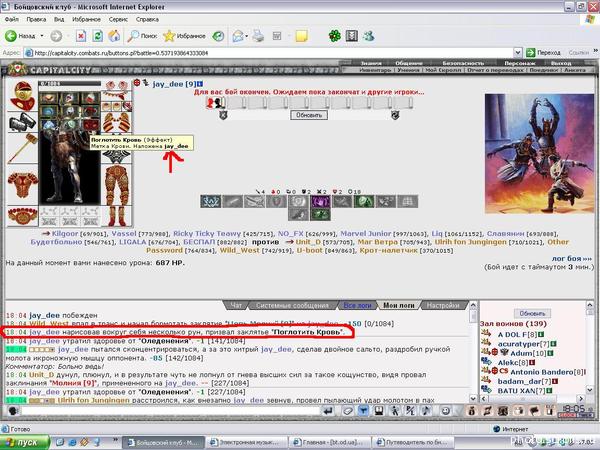Send the chat message with enter-arrow icon
Image resolution: width=600 pixels, height=450 pixels.
pyautogui.click(x=328, y=411)
